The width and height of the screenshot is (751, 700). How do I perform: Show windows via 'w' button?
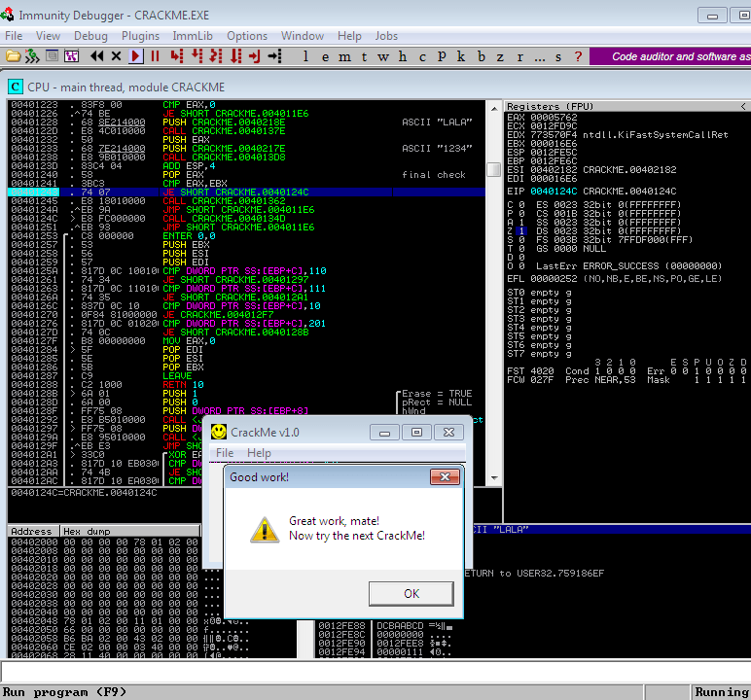coord(382,57)
